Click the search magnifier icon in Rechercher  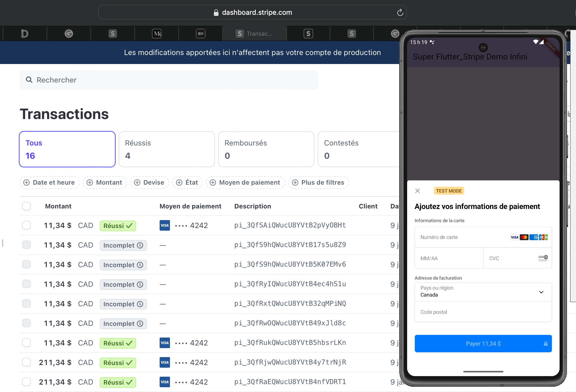(x=29, y=80)
